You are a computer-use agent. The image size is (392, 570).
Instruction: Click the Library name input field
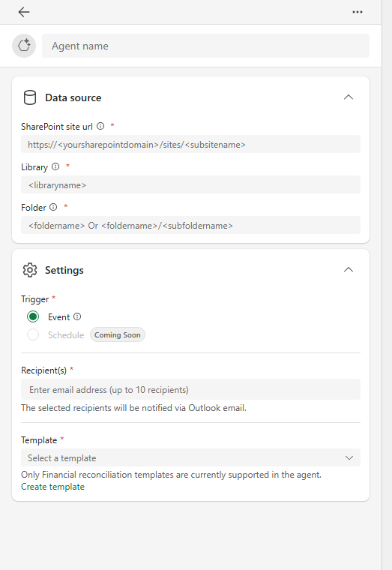tap(190, 184)
